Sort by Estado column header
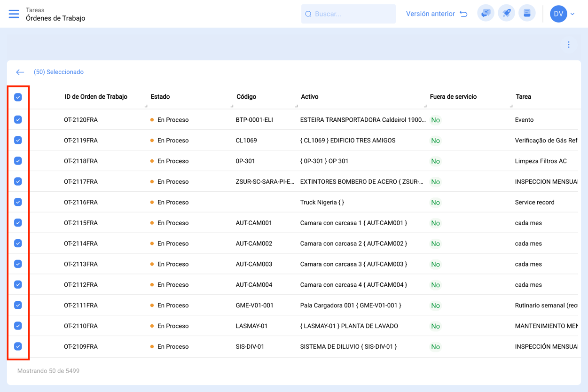The height and width of the screenshot is (392, 588). (160, 97)
